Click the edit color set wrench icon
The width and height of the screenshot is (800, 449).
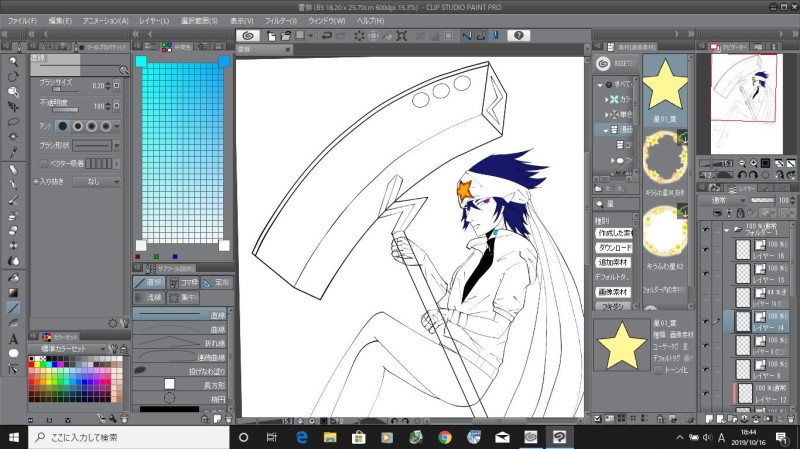click(x=113, y=349)
